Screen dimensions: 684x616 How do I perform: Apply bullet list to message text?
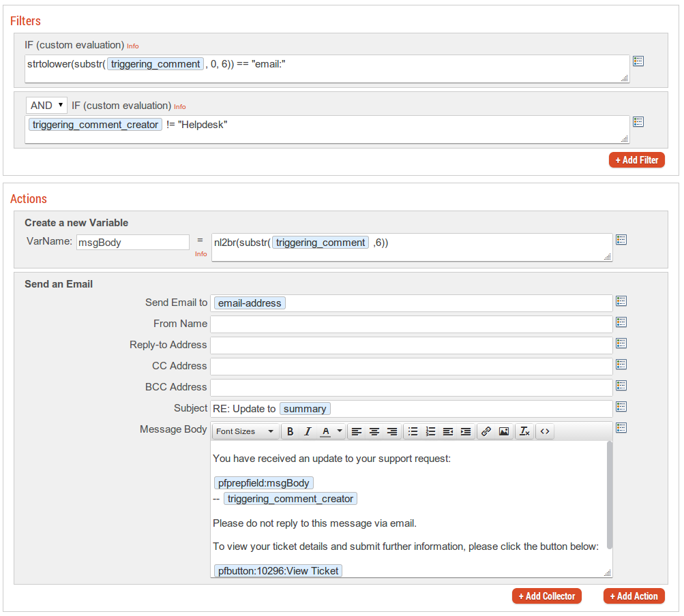[413, 431]
